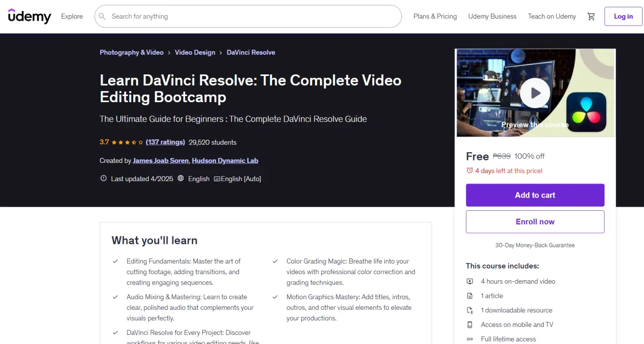The image size is (644, 344).
Task: Open the Udemy logo home link
Action: click(x=30, y=16)
